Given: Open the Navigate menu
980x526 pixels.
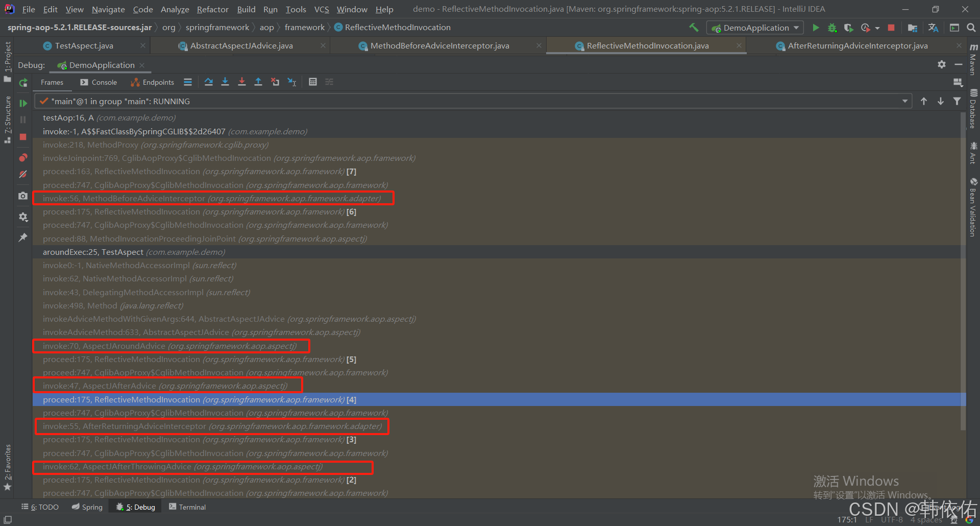Looking at the screenshot, I should (108, 9).
